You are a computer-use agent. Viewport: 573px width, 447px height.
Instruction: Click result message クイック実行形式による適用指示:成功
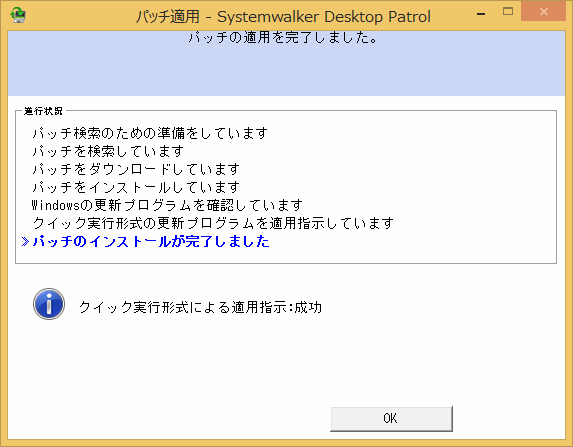coord(200,307)
